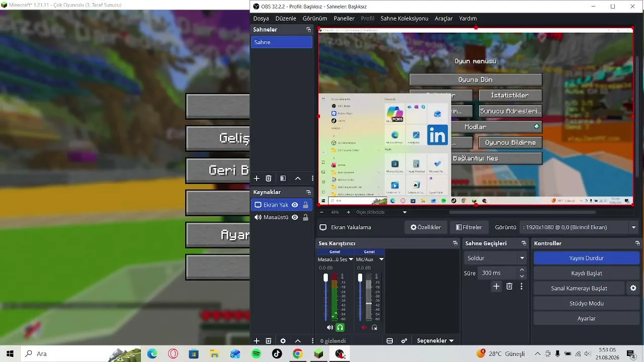Remove the selected source with the Kaynaklar trash icon
644x362 pixels.
click(x=269, y=341)
